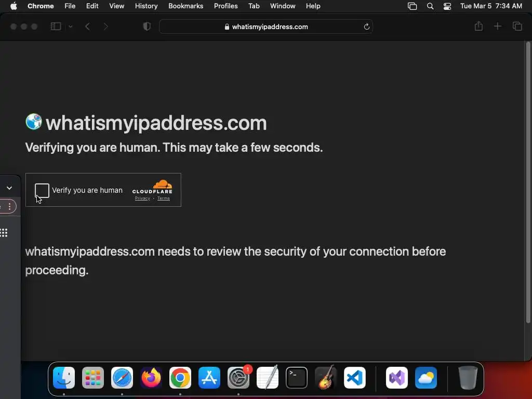Viewport: 532px width, 399px height.
Task: Open the View menu
Action: click(116, 6)
